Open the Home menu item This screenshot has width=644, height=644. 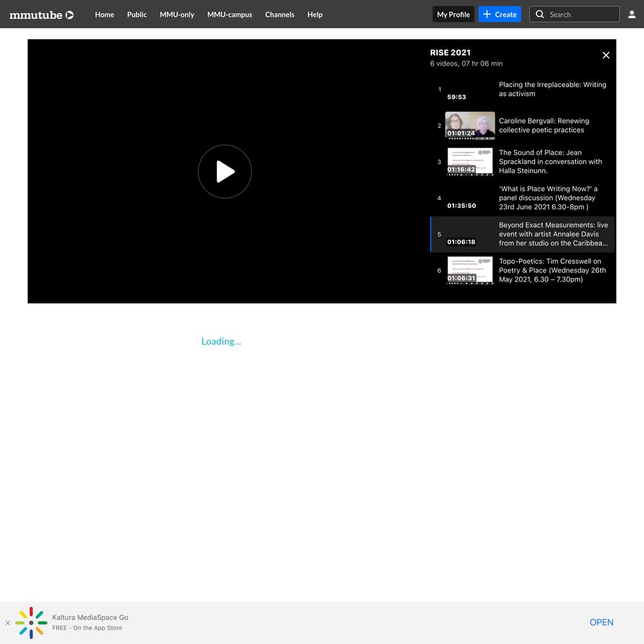click(x=104, y=14)
